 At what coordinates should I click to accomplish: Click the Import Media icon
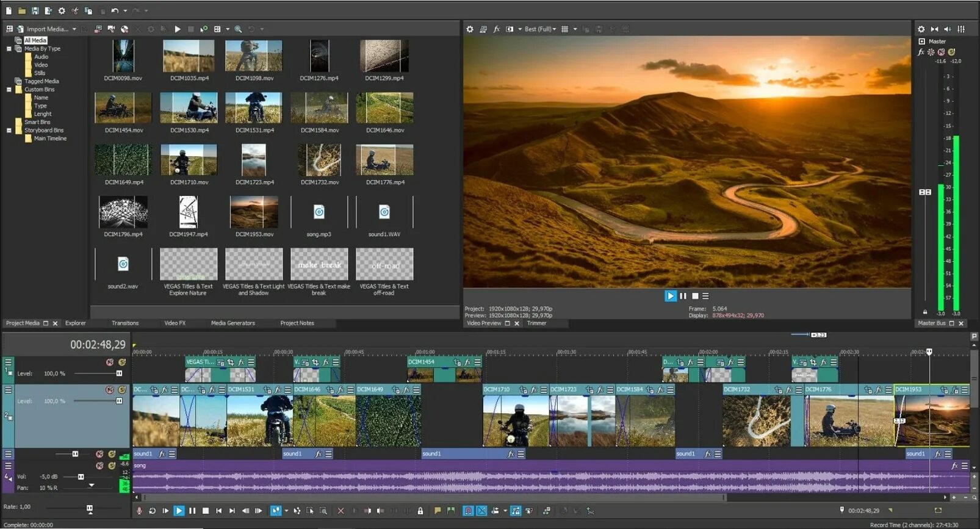coord(20,29)
